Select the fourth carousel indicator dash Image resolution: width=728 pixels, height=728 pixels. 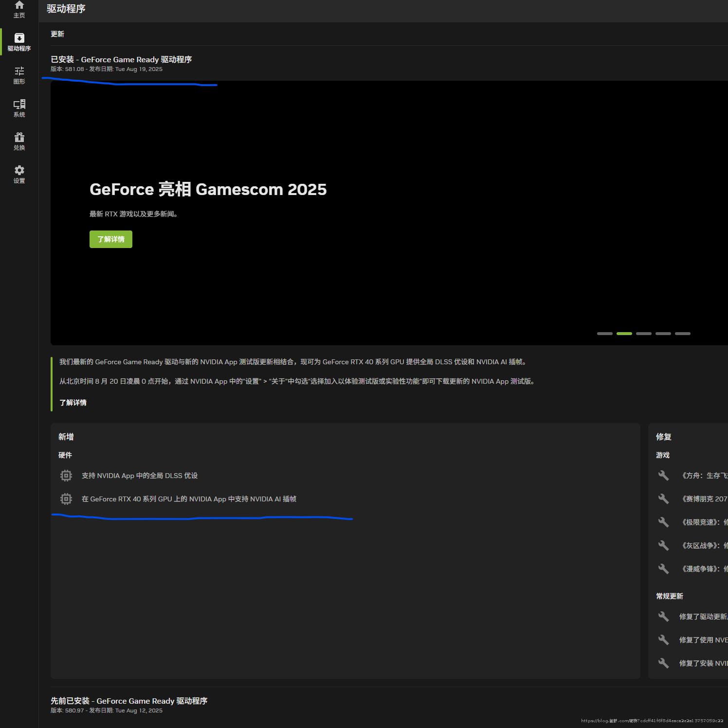[663, 334]
